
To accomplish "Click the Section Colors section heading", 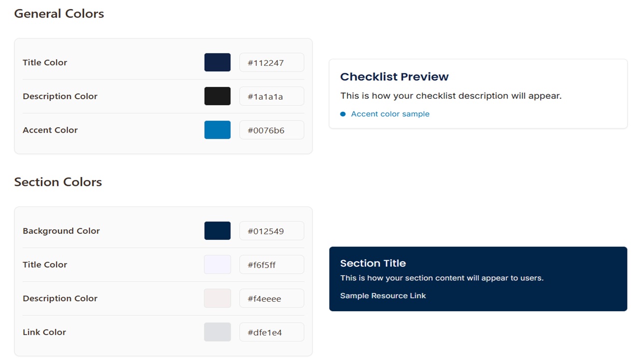I will 58,182.
